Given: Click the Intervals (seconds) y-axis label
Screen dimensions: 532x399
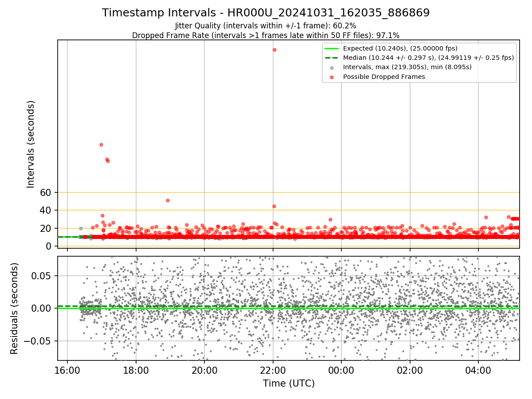Looking at the screenshot, I should point(31,144).
